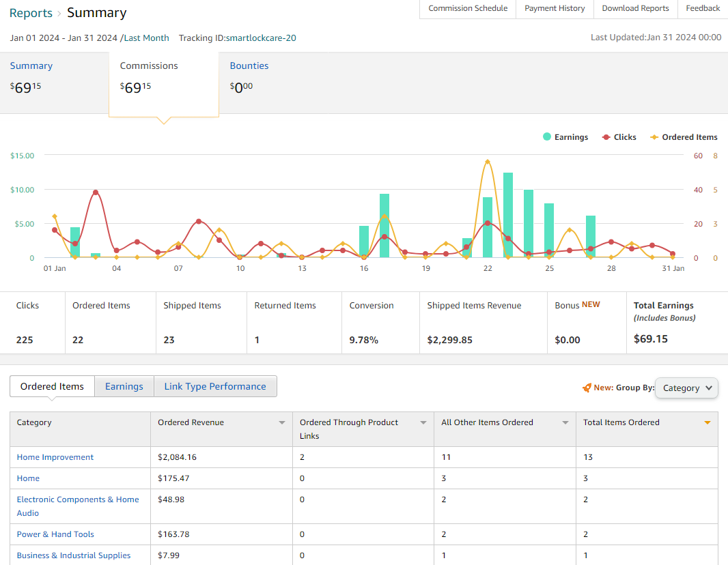Click the Conversion value 9.78%
The image size is (728, 565).
(x=364, y=340)
